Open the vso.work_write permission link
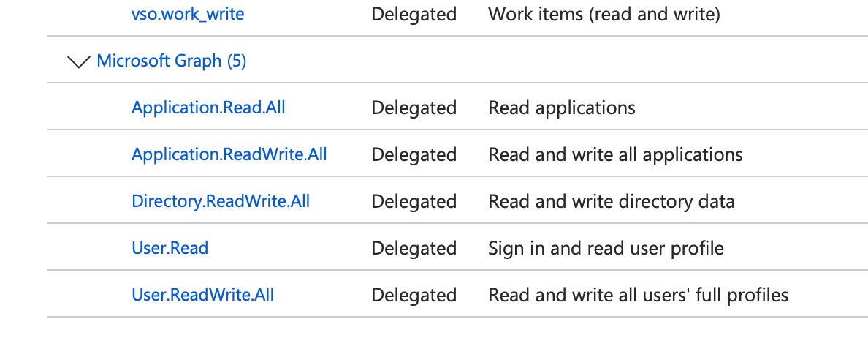The width and height of the screenshot is (868, 338). point(188,14)
